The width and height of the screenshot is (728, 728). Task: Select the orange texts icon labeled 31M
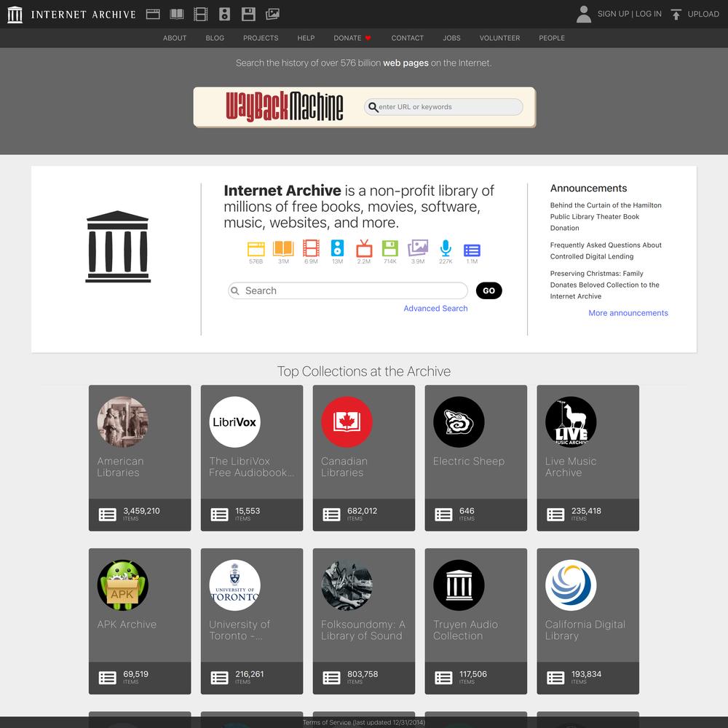(283, 249)
